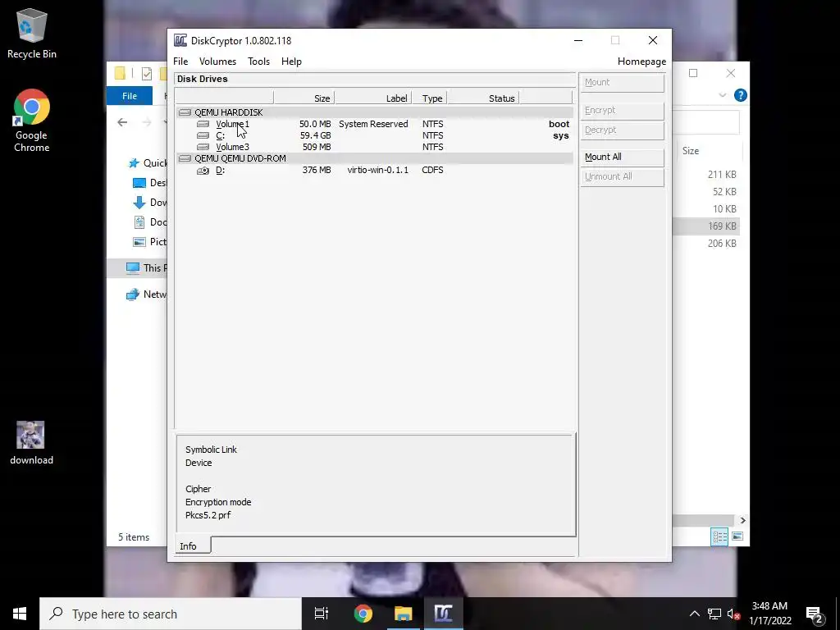Click the Unmount All button
This screenshot has height=630, width=840.
[x=622, y=177]
